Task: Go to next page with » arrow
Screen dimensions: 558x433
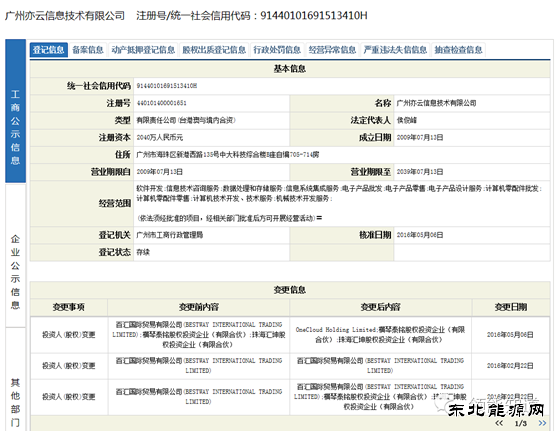Action: (x=542, y=423)
